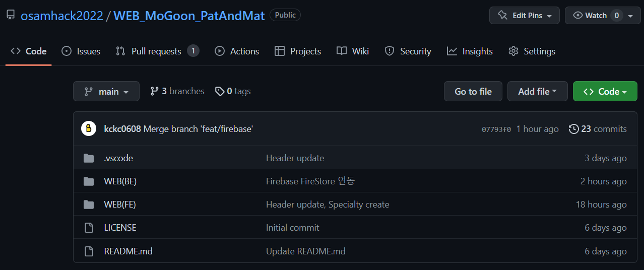The width and height of the screenshot is (644, 270).
Task: Click the commit history clock icon
Action: 573,129
